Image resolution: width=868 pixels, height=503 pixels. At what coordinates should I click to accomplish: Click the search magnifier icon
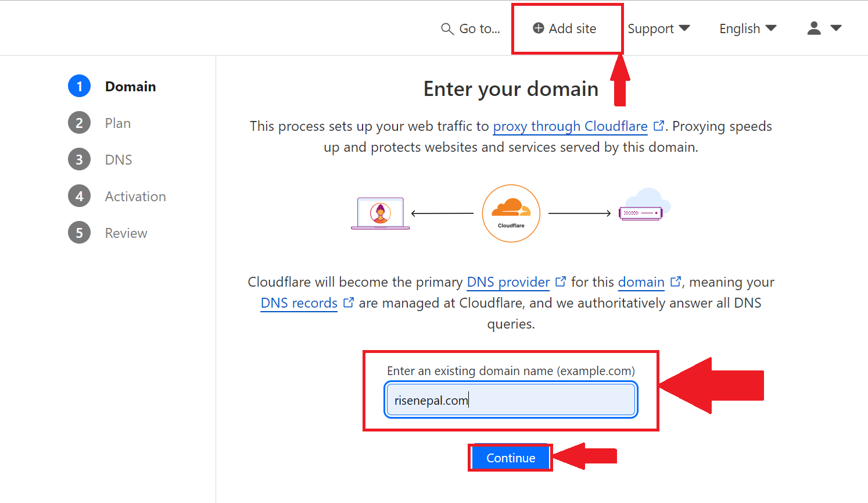(x=446, y=28)
